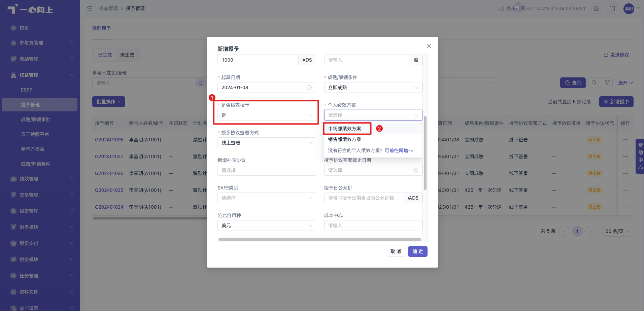Click the filter funnel icon

(607, 83)
